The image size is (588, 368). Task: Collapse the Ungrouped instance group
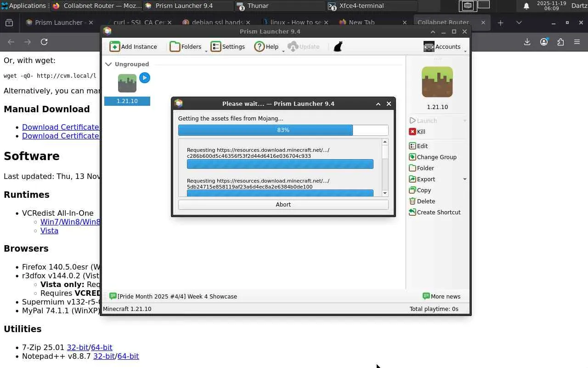[108, 64]
